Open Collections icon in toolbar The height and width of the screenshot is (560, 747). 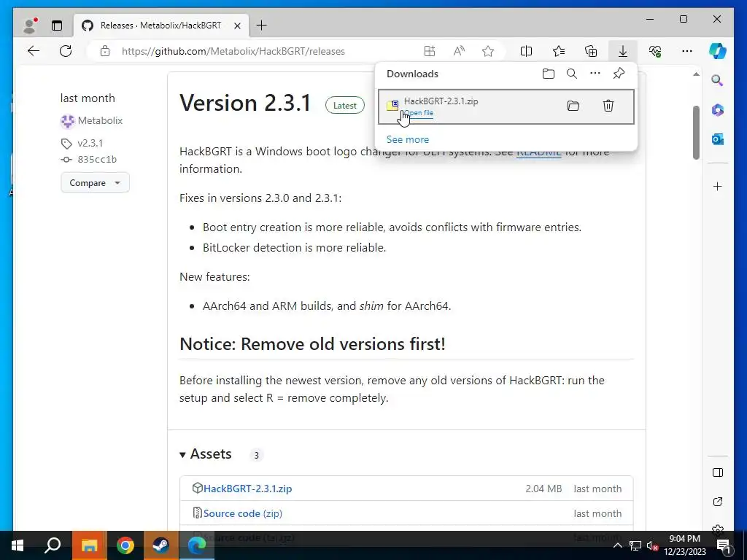[591, 51]
